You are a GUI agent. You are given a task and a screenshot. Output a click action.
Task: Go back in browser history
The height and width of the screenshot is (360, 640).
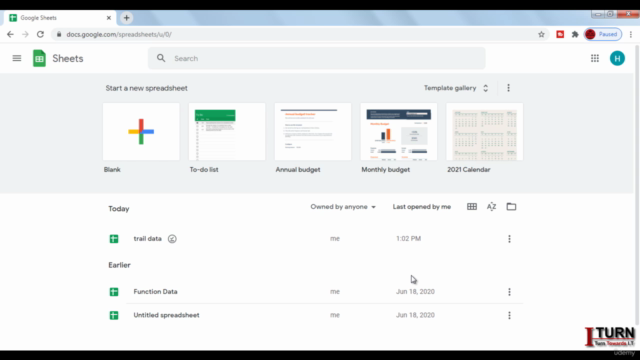tap(10, 34)
